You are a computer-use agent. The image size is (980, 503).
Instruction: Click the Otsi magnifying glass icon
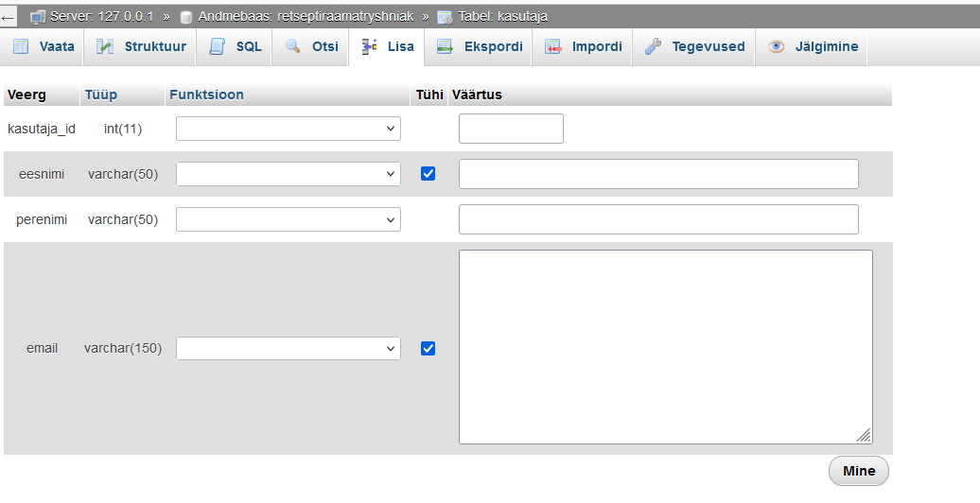click(293, 46)
